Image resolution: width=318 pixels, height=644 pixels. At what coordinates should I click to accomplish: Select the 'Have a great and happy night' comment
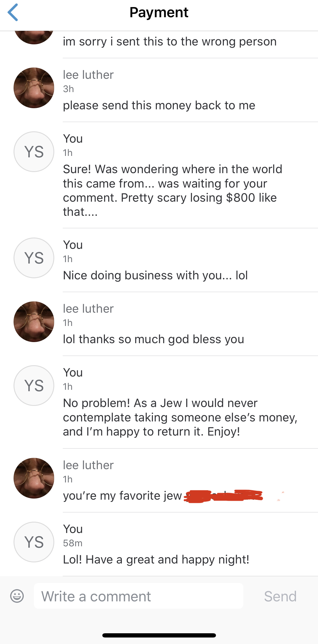click(x=156, y=560)
